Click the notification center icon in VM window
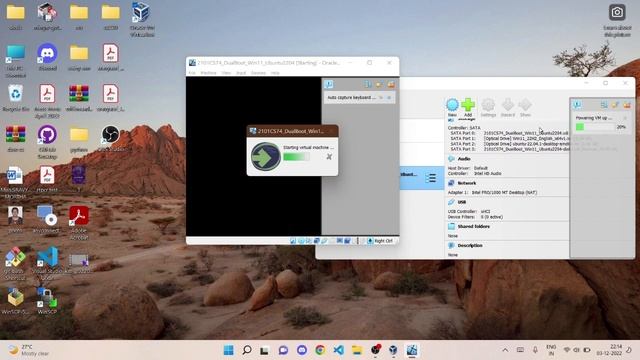640x360 pixels. point(329,84)
